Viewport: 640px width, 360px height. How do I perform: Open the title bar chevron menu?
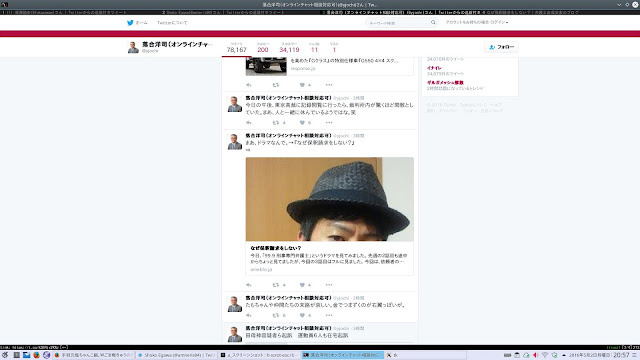click(619, 4)
